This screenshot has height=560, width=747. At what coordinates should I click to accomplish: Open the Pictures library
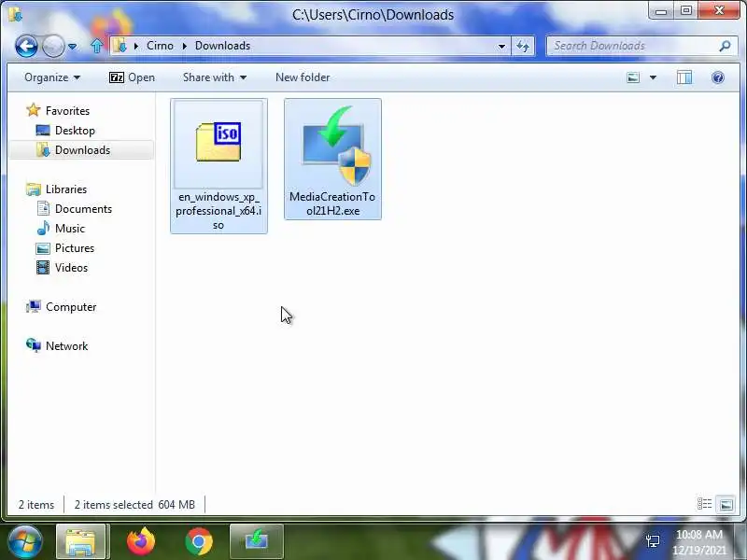(65, 247)
